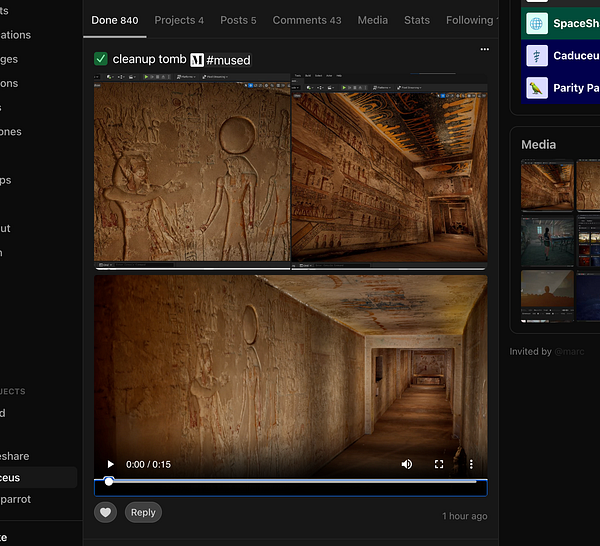Like the post with heart icon
The image size is (600, 546).
pyautogui.click(x=105, y=512)
